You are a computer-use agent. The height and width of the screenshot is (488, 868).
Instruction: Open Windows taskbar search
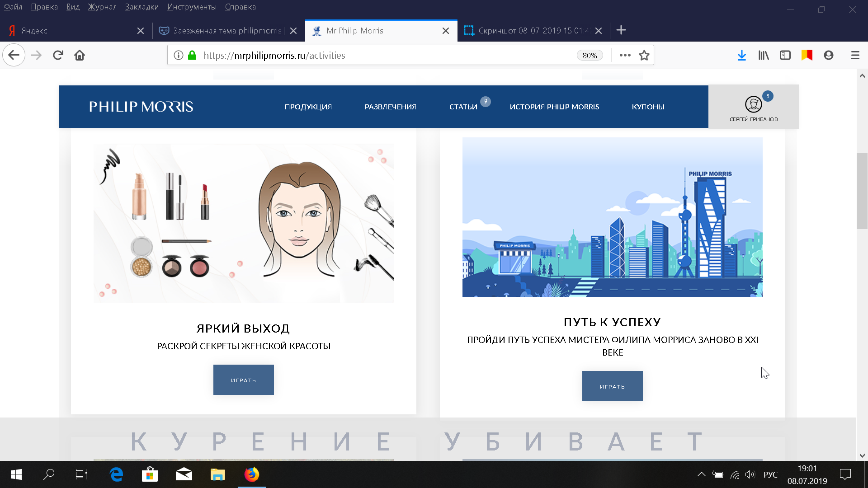[49, 474]
